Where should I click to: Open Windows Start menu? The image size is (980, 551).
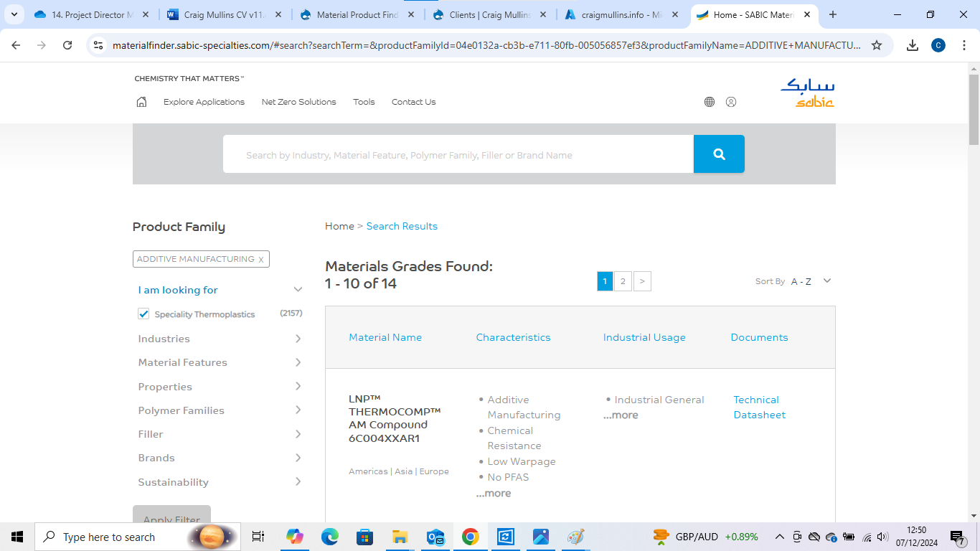tap(17, 537)
